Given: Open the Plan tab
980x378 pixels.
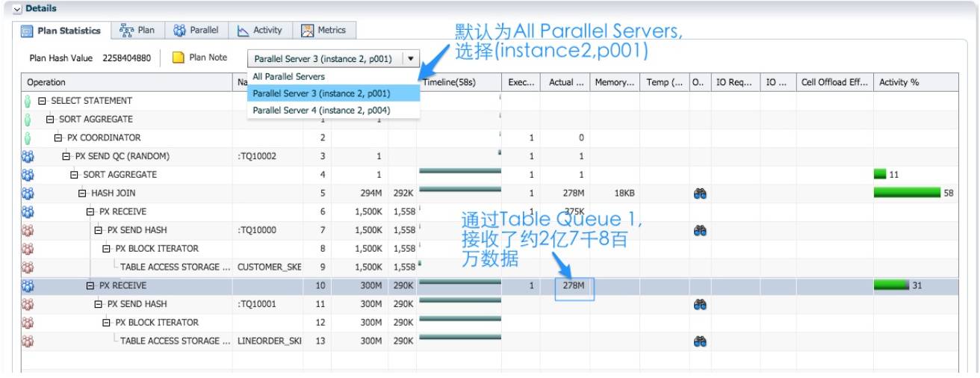Looking at the screenshot, I should 137,31.
